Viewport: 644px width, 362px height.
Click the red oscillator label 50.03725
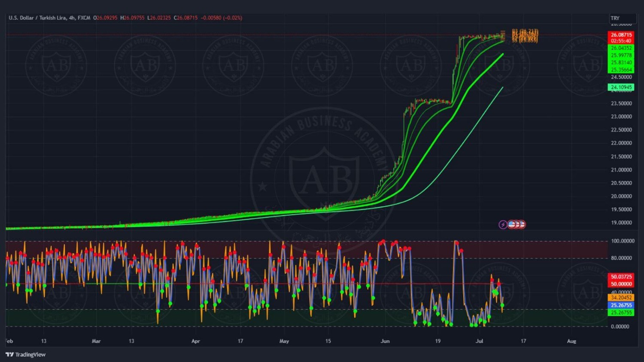point(621,277)
